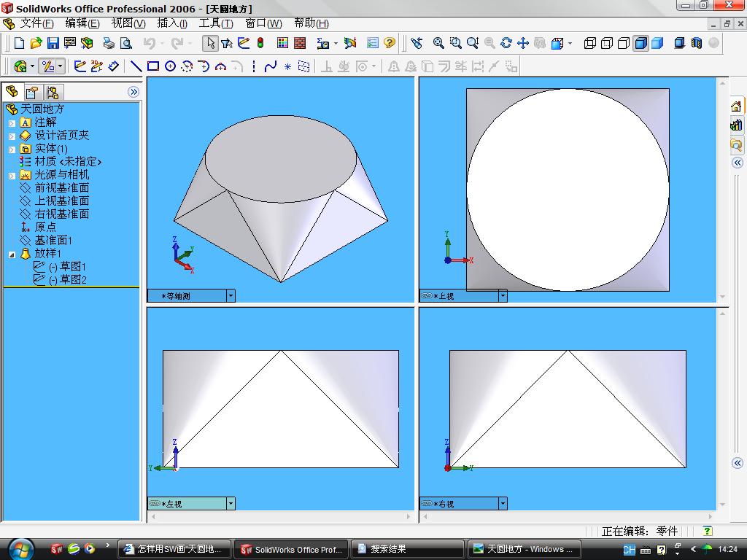This screenshot has width=747, height=560.
Task: Open the 插入(I) menu
Action: pos(172,23)
